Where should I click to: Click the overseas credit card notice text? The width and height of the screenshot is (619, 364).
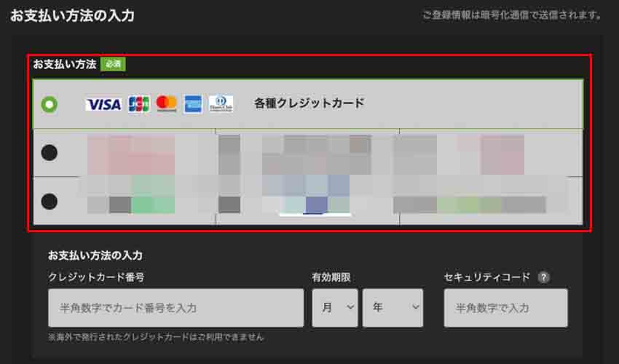(x=156, y=337)
